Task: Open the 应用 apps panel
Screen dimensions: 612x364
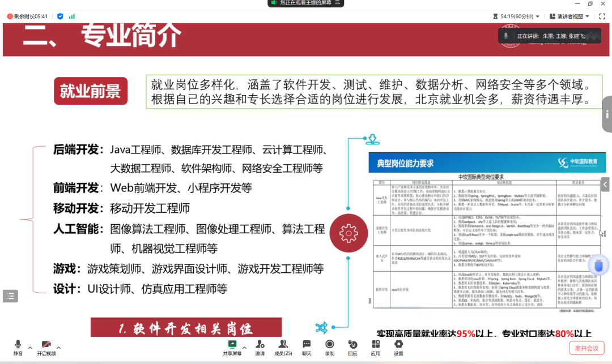Action: tap(375, 346)
